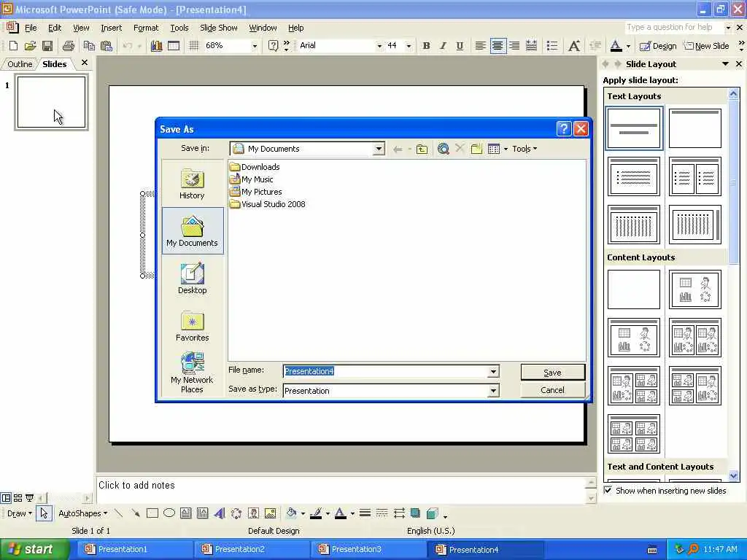The height and width of the screenshot is (560, 747).
Task: Select the Rectangle drawing tool
Action: pyautogui.click(x=152, y=513)
